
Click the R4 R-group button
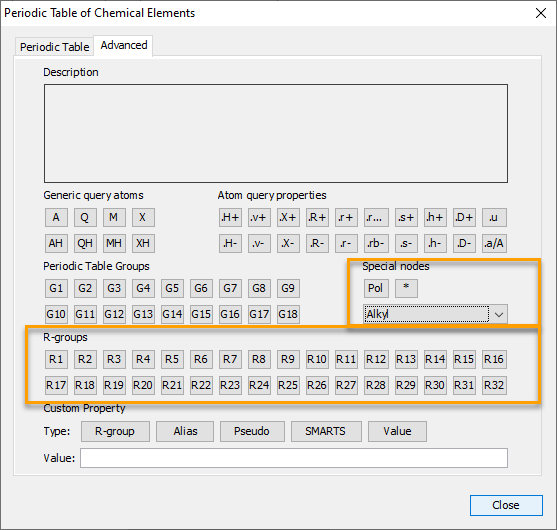tap(143, 359)
